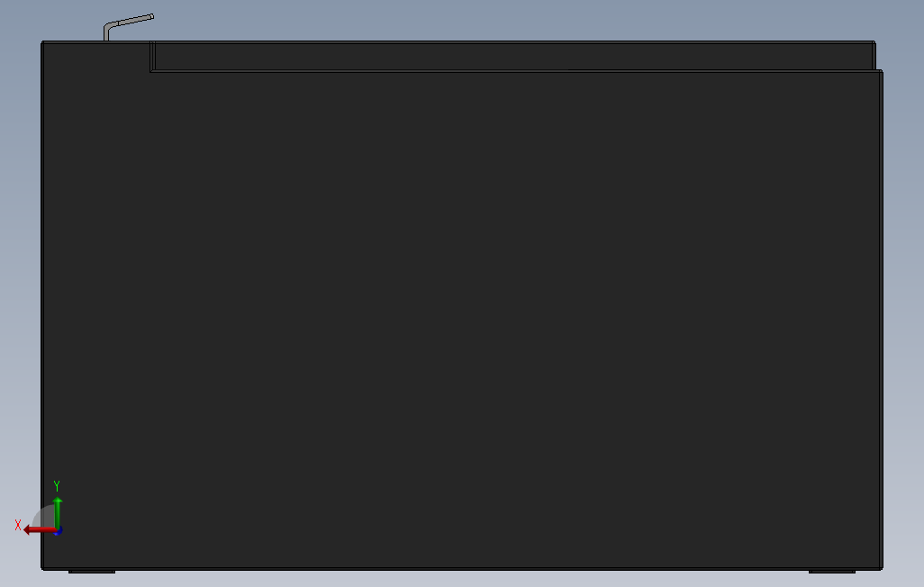Select the top-left block beside the lid
924x587 pixels.
96,57
